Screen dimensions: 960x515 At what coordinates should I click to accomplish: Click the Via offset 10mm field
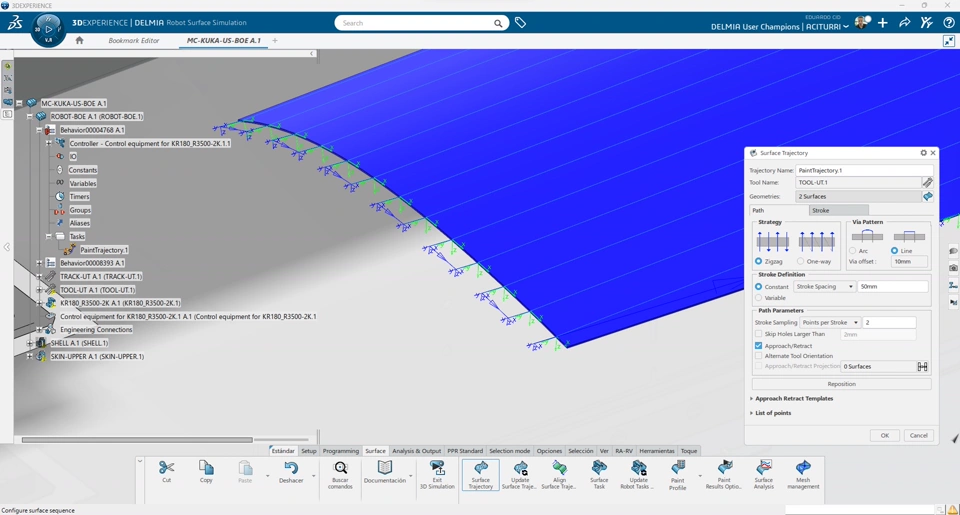pyautogui.click(x=909, y=261)
